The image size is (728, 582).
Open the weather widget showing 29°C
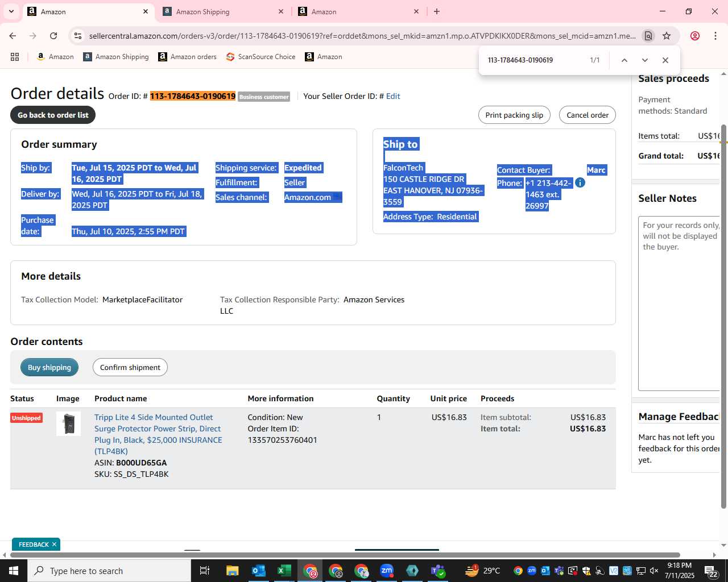482,571
